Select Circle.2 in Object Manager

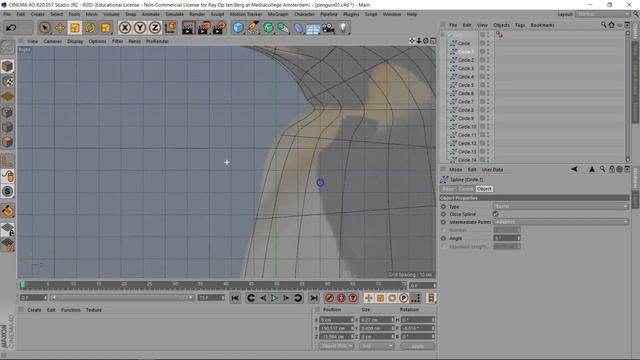point(466,60)
